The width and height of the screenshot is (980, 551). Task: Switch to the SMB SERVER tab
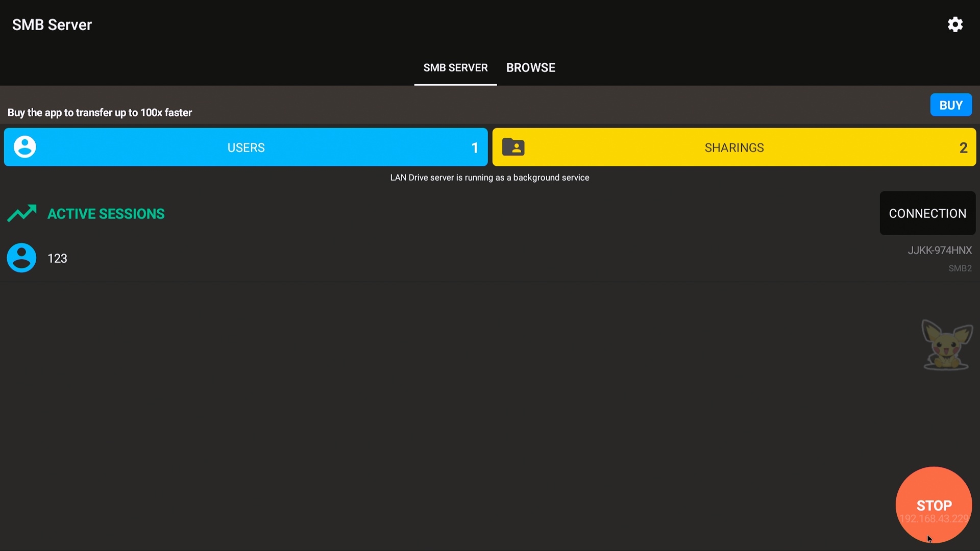[455, 68]
